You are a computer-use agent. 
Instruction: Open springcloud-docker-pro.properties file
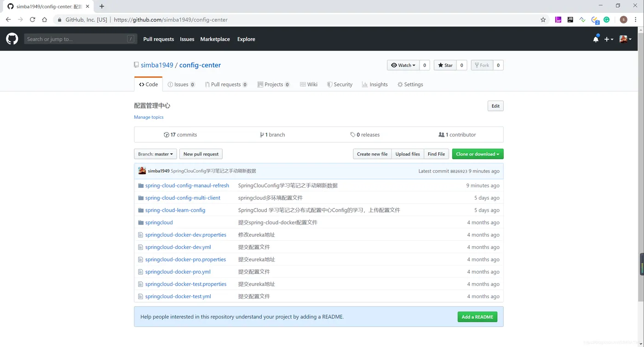pos(185,260)
